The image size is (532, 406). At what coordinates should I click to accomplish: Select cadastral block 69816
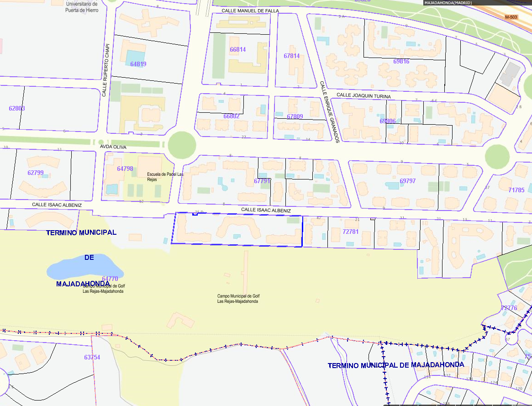pos(401,61)
